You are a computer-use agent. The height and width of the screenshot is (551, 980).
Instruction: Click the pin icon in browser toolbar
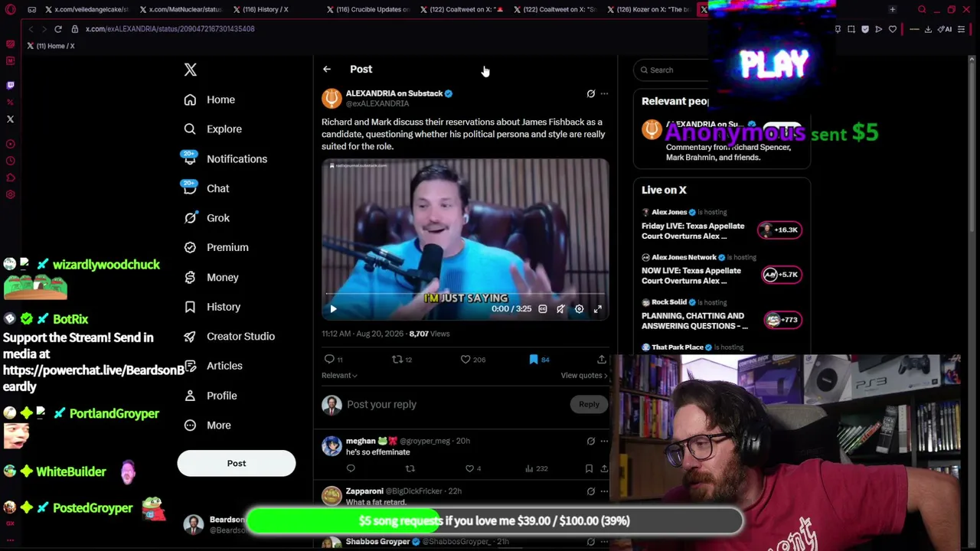click(x=838, y=29)
